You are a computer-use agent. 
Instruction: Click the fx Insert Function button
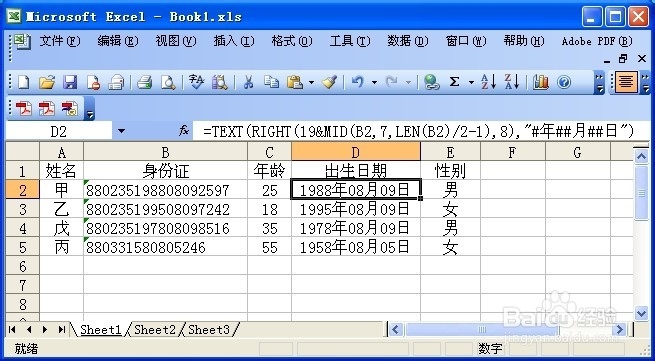[x=184, y=131]
